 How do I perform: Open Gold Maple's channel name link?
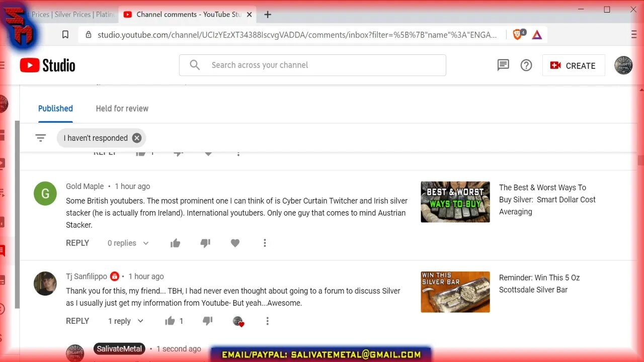[x=85, y=187]
